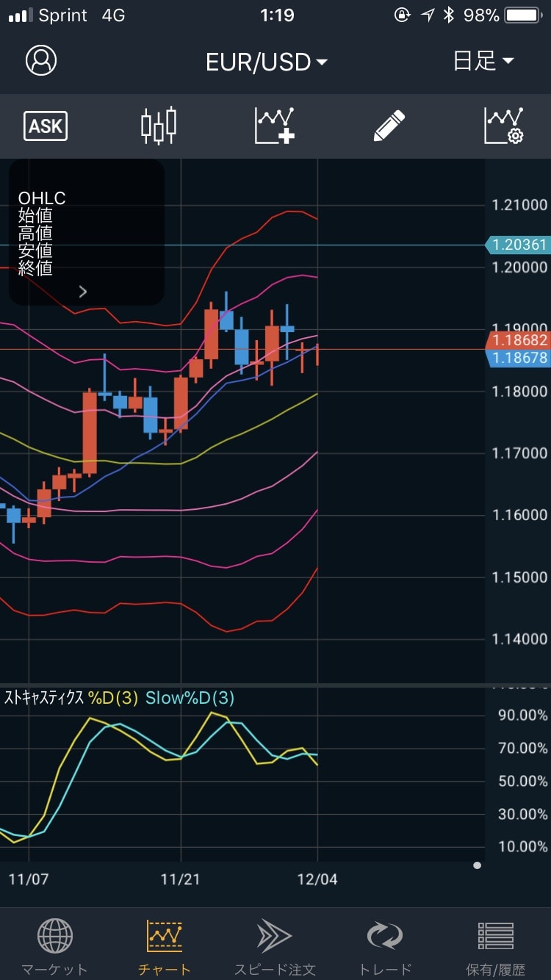
Task: Click the ストキャスティクス indicator title
Action: pos(44,698)
